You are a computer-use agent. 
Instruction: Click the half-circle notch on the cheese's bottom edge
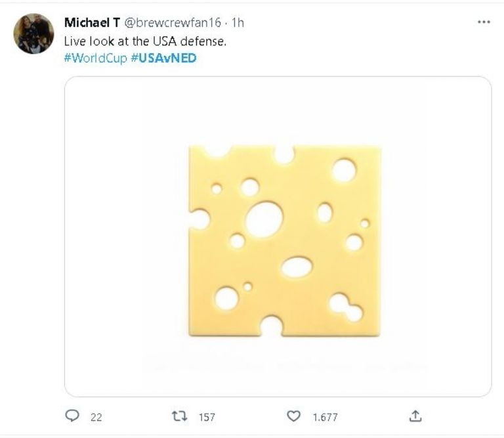point(272,326)
